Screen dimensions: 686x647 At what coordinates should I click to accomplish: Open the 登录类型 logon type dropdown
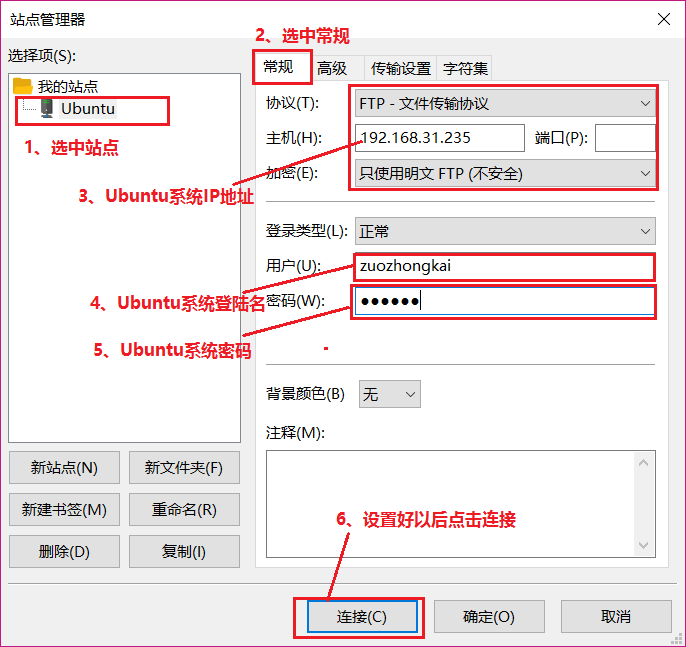[505, 231]
